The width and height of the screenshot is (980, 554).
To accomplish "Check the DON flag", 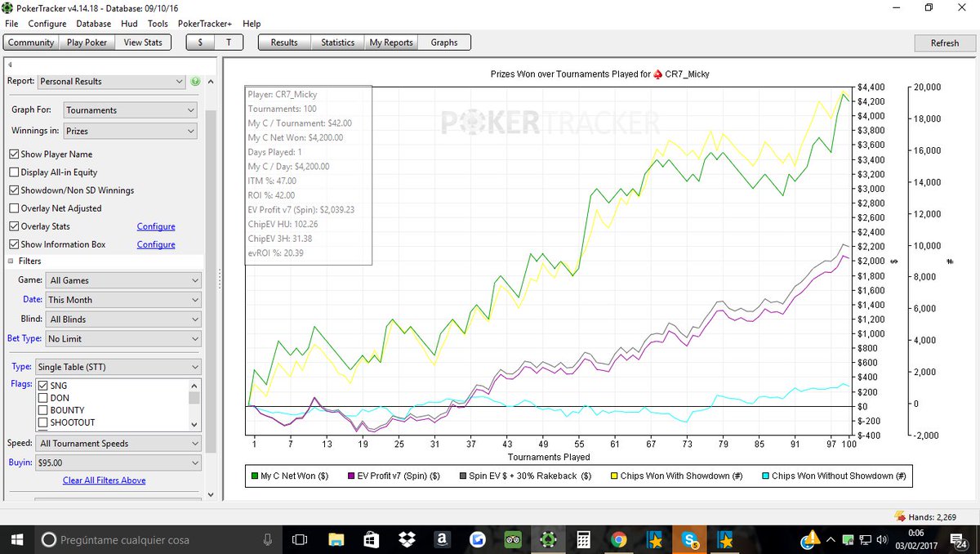I will click(x=43, y=398).
